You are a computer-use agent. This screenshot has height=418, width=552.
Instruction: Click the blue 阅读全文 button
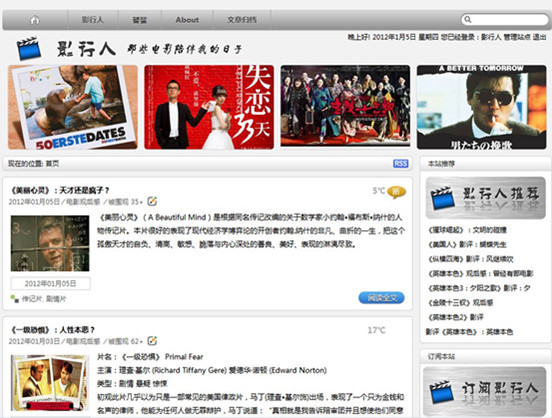click(382, 298)
